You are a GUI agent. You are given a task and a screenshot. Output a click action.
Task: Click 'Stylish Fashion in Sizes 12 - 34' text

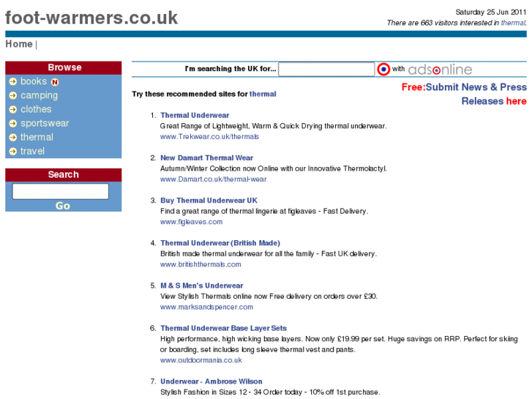pyautogui.click(x=270, y=392)
